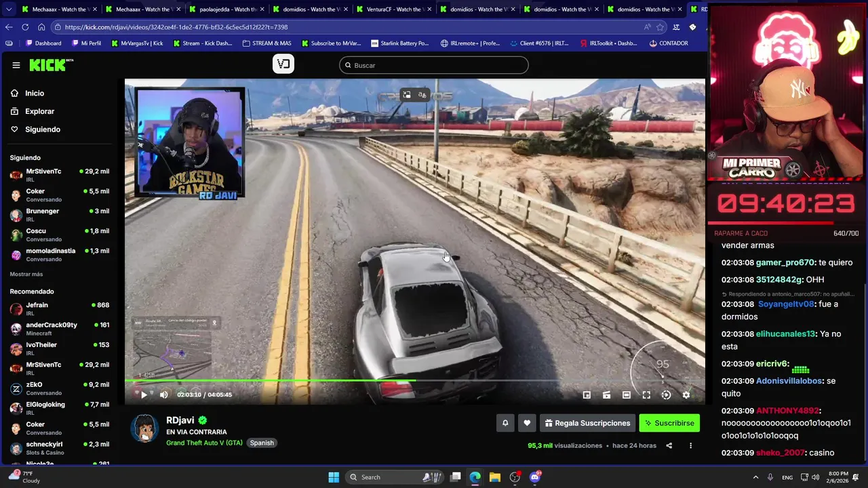Open Siguiendo in the sidebar
868x488 pixels.
tap(43, 129)
